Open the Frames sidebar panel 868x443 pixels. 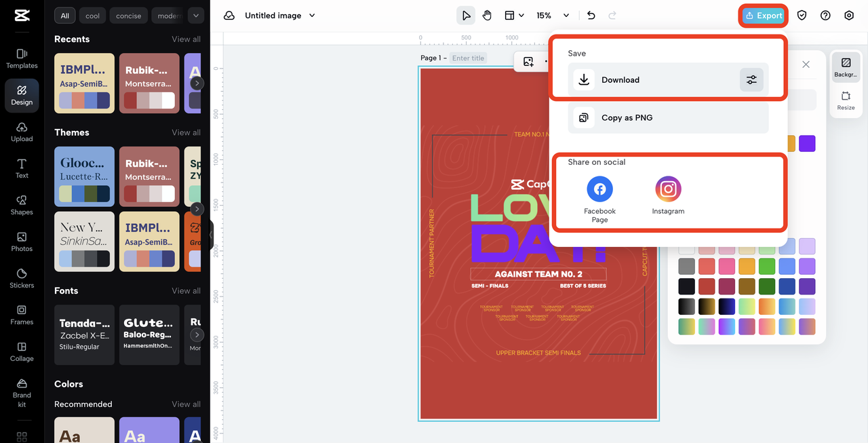pyautogui.click(x=22, y=315)
